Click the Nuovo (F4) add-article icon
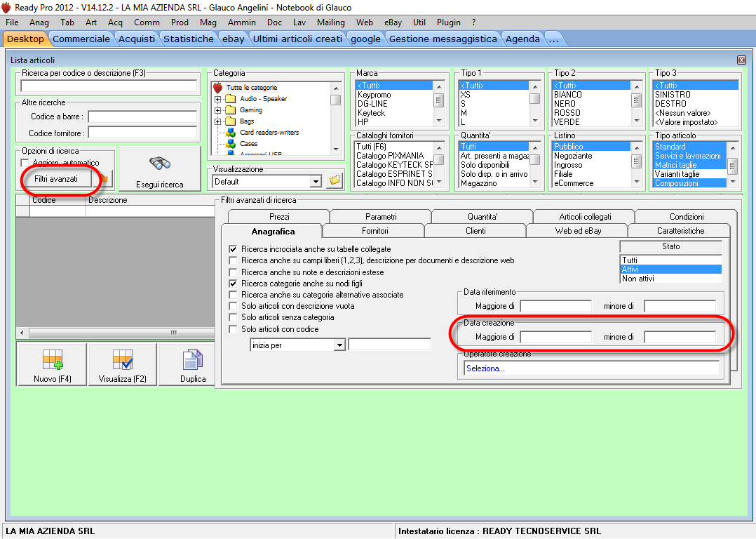Image resolution: width=756 pixels, height=539 pixels. 53,360
